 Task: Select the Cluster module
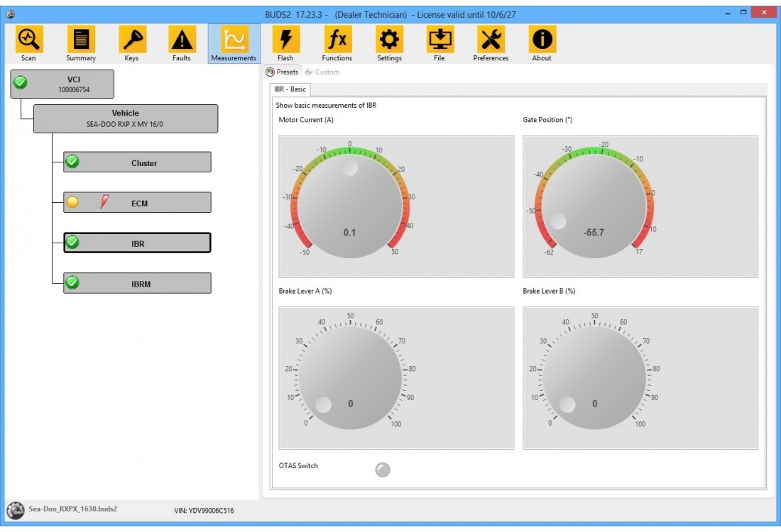point(138,162)
